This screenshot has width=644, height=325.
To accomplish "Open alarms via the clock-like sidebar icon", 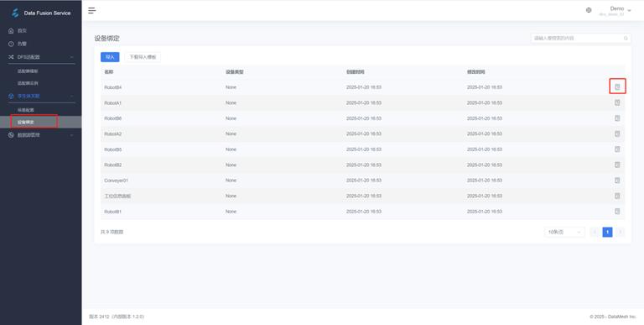I will pos(11,44).
